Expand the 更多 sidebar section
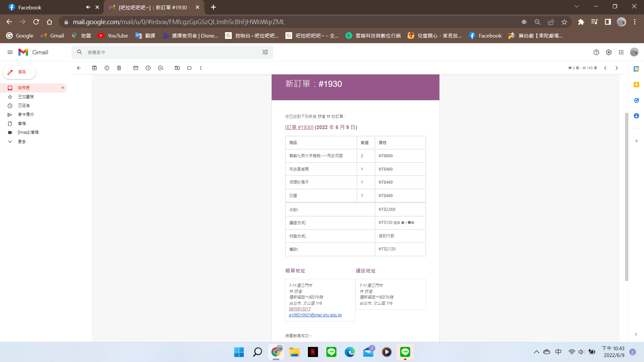Screen dimensions: 644x362 click(22, 142)
